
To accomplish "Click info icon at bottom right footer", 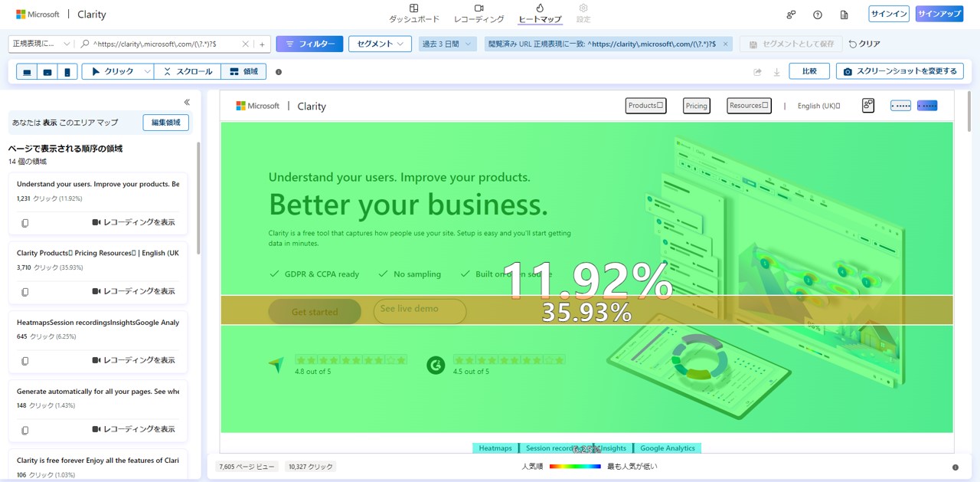I will [955, 467].
